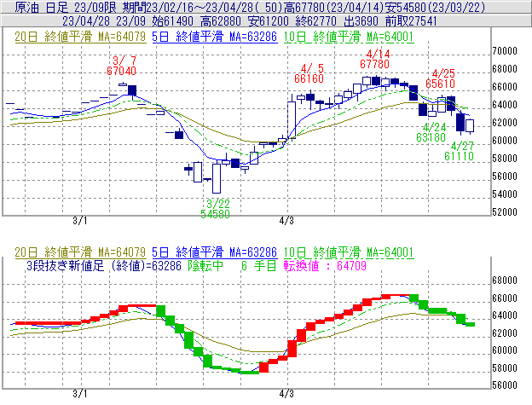532x405 pixels.
Task: Click the dark candle under the 3/7 67040 label
Action: 132,90
